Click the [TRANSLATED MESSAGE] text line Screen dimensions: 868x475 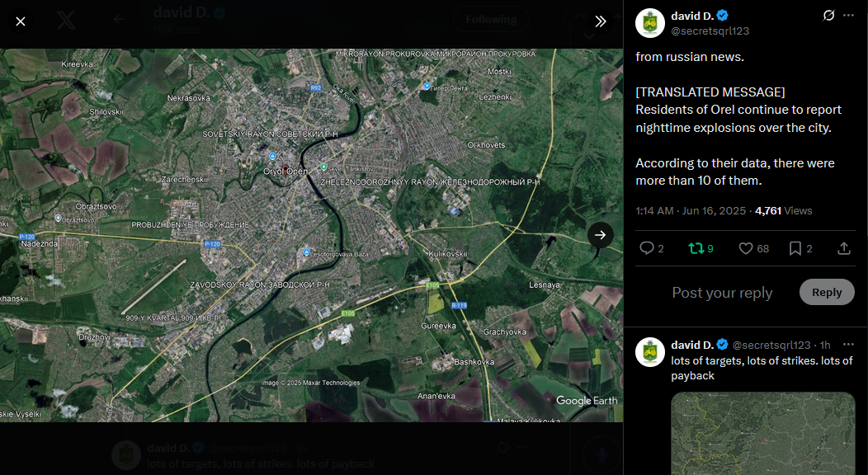click(710, 92)
